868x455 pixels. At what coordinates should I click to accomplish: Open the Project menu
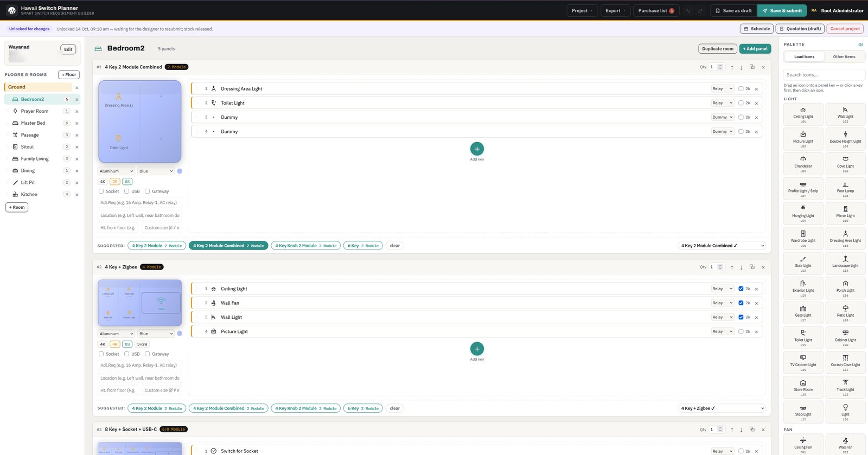pyautogui.click(x=582, y=11)
